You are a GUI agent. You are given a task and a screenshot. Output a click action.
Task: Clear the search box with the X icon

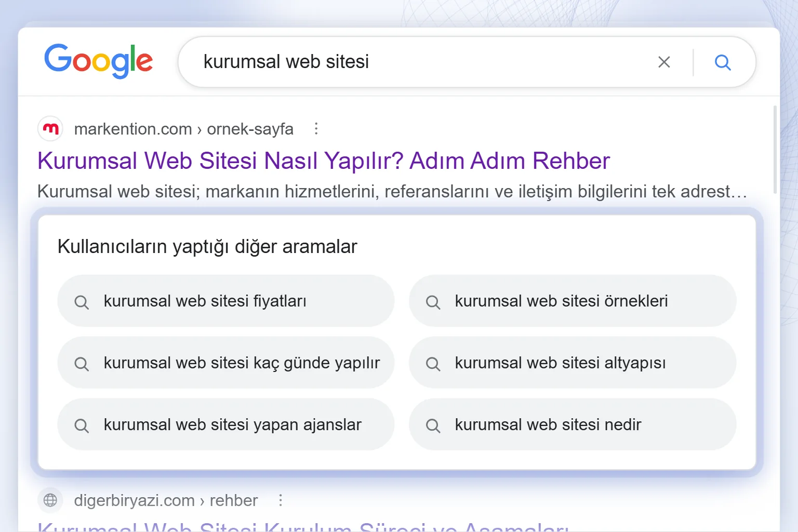664,62
